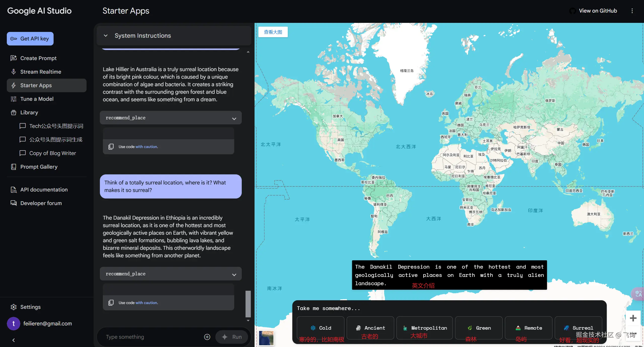The width and height of the screenshot is (644, 347).
Task: Expand the first recommend_place dropdown
Action: tap(234, 118)
